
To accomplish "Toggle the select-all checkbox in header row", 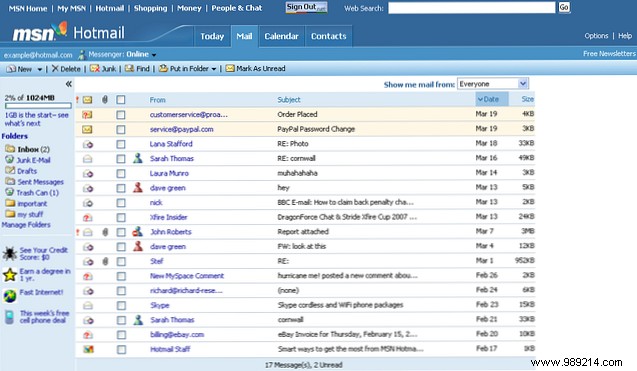I will [121, 100].
